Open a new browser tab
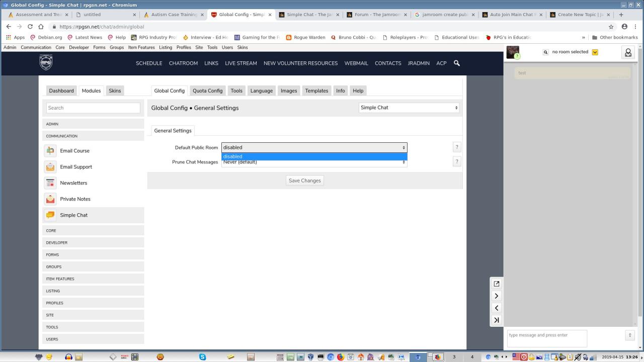The width and height of the screenshot is (644, 362). click(621, 15)
